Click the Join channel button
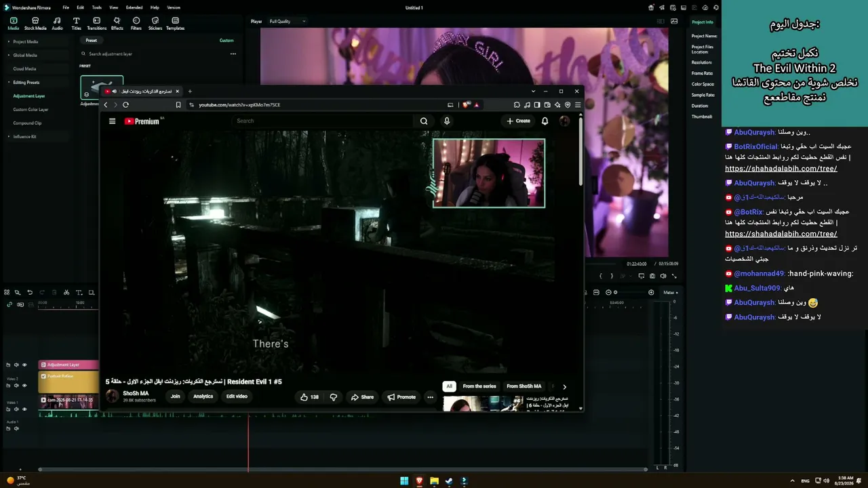Image resolution: width=868 pixels, height=488 pixels. (175, 396)
